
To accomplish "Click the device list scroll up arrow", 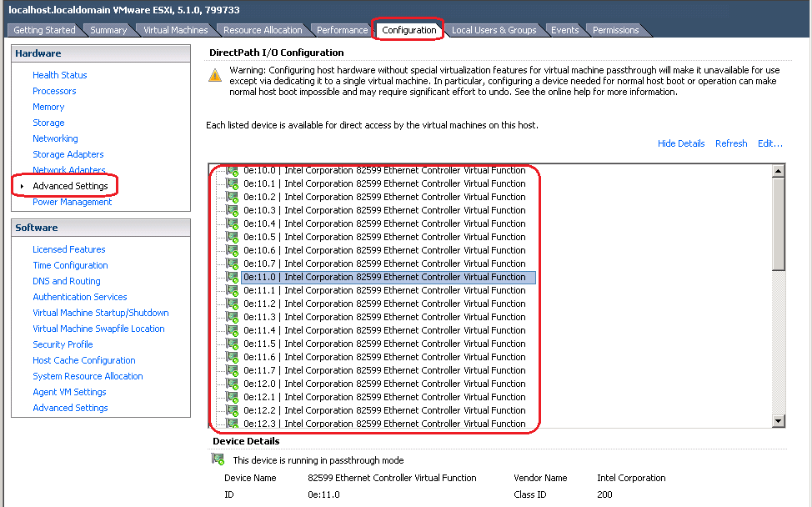I will 778,171.
